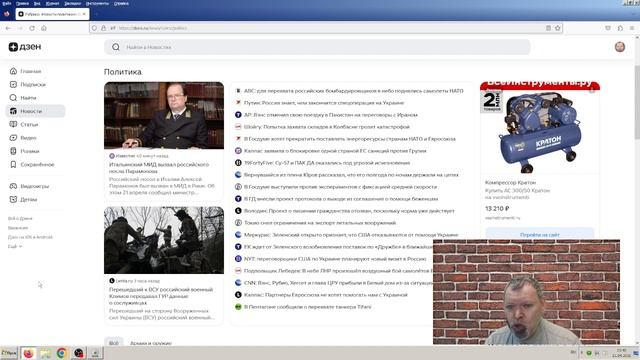Open Chrome from the taskbar
The image size is (640, 360).
pos(62,353)
